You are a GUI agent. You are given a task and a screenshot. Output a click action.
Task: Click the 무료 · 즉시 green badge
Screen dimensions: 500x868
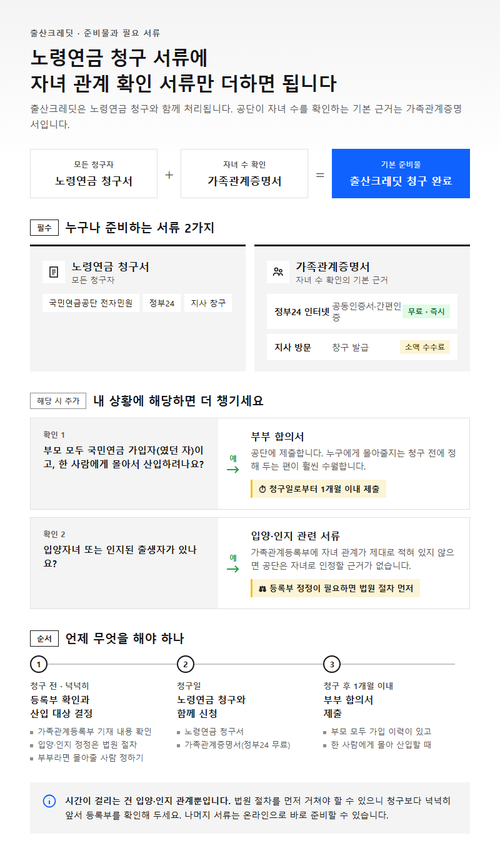pos(426,311)
